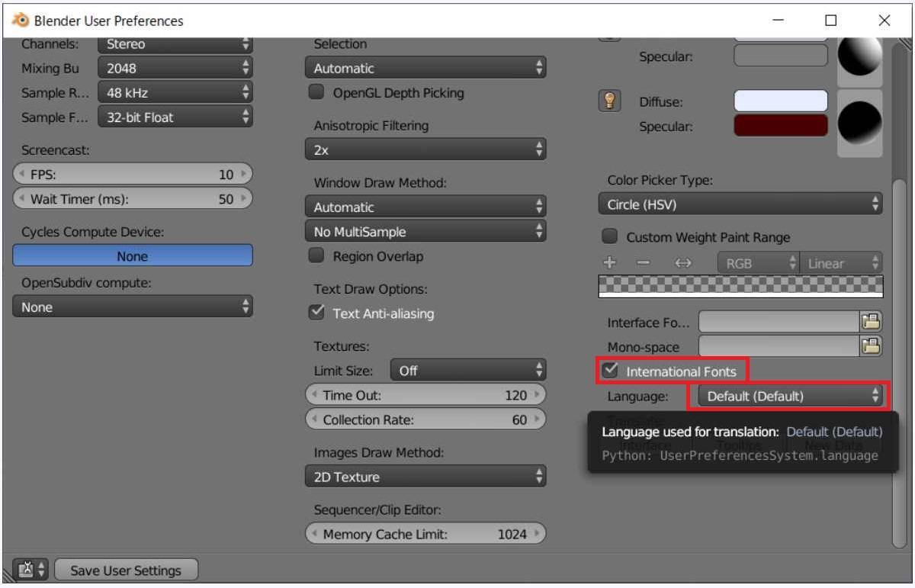Click the Blender logo in title bar
Viewport: 915px width, 588px height.
(x=19, y=21)
